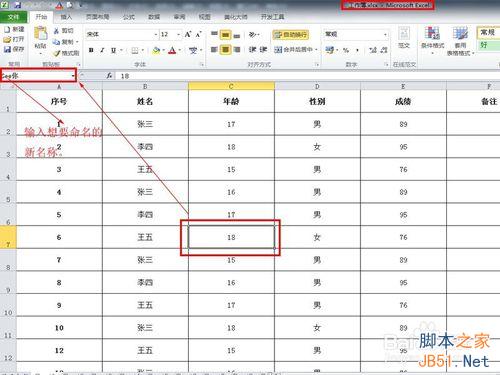Toggle bold formatting
500x375 pixels.
coord(91,50)
